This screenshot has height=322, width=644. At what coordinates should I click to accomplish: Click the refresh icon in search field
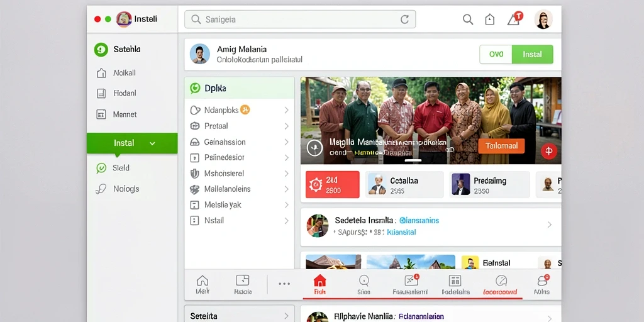pos(404,19)
